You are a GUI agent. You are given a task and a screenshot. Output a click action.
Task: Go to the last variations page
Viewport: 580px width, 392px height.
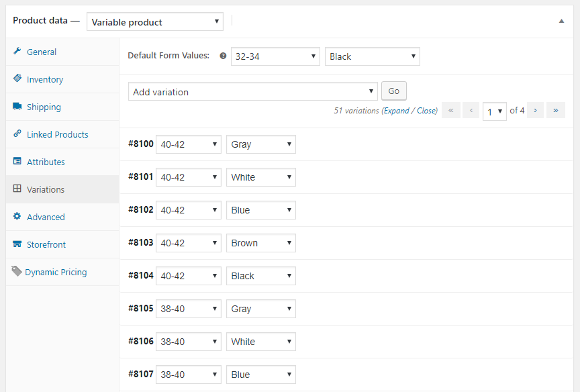pyautogui.click(x=556, y=110)
